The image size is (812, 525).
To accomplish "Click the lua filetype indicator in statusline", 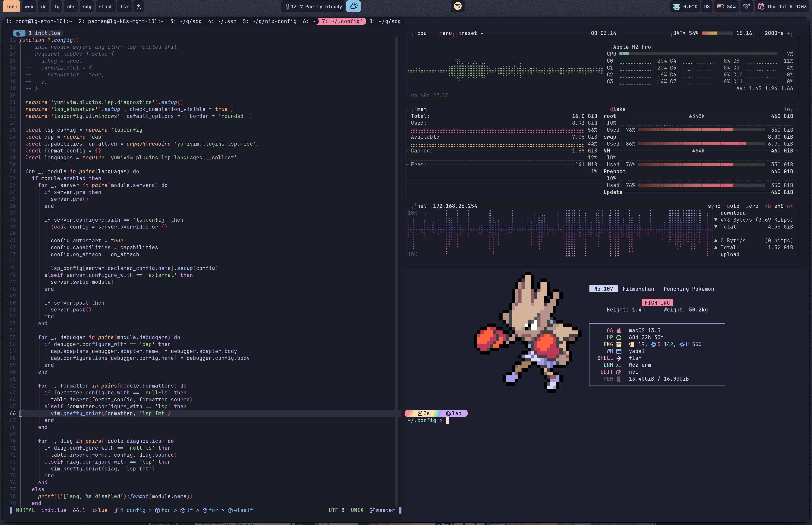I will click(x=100, y=510).
